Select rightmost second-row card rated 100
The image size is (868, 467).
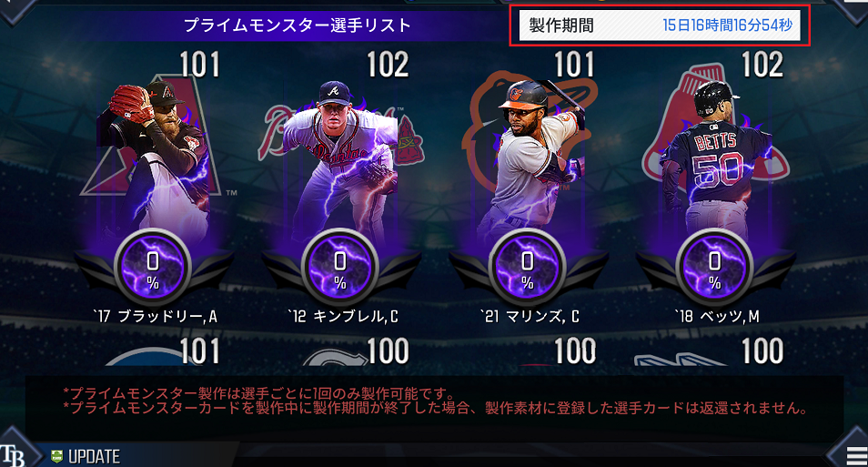(716, 351)
